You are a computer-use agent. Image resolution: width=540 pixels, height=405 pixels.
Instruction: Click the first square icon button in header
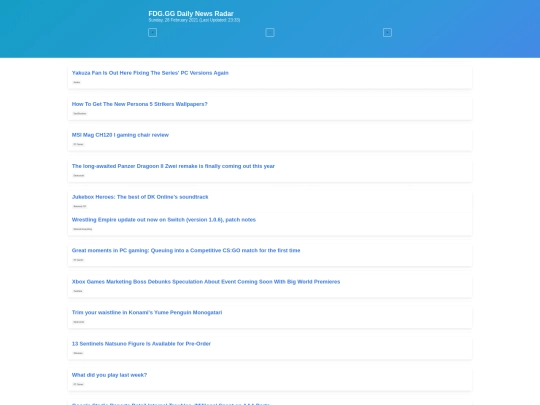click(x=153, y=32)
